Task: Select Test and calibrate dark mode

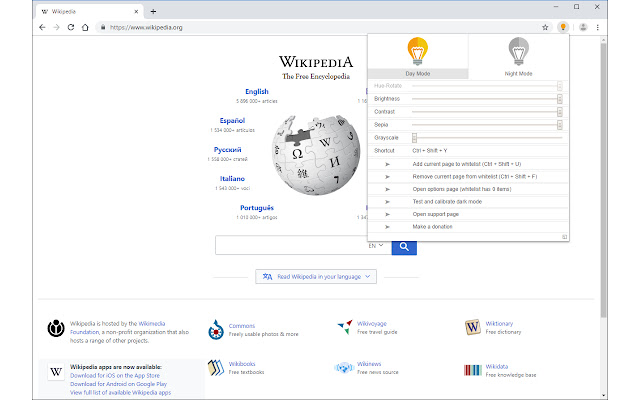Action: (447, 202)
